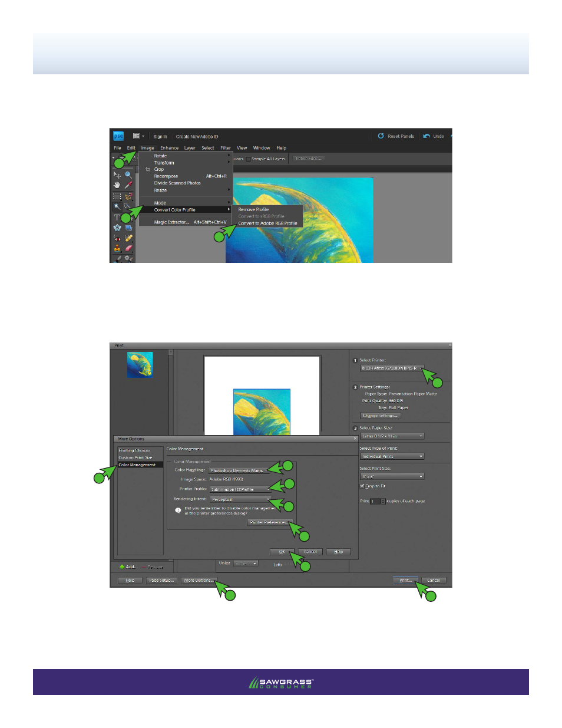Open the Select Type of Print dropdown
This screenshot has height=728, width=562.
[392, 456]
